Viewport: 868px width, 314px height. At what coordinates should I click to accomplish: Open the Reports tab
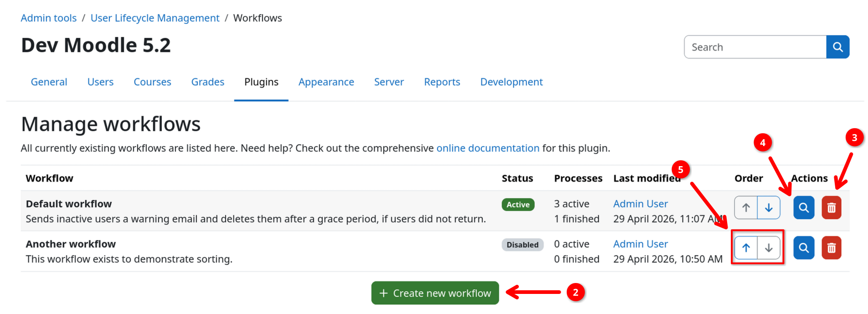(442, 82)
